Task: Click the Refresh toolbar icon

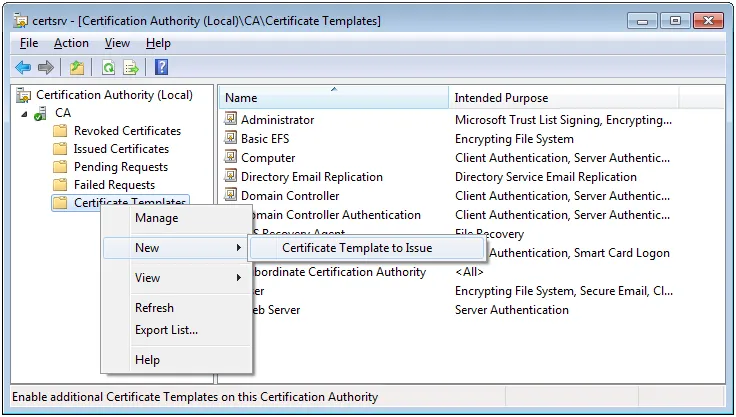Action: tap(108, 68)
